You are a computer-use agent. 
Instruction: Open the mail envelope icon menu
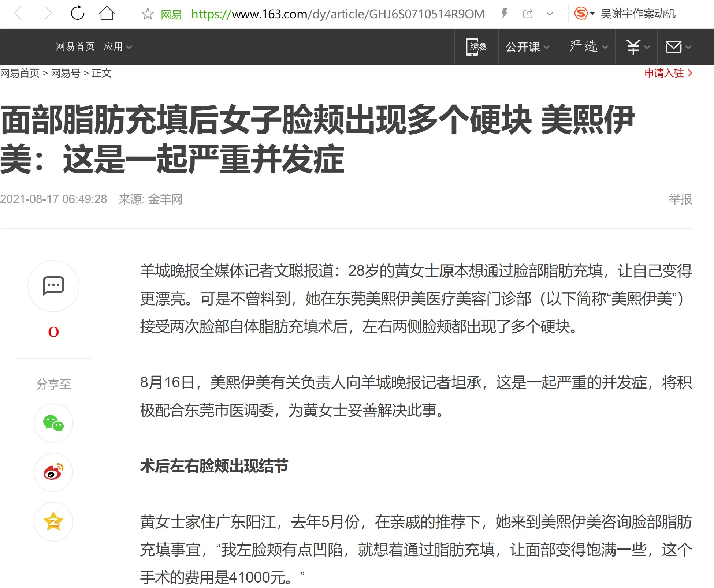click(x=678, y=47)
